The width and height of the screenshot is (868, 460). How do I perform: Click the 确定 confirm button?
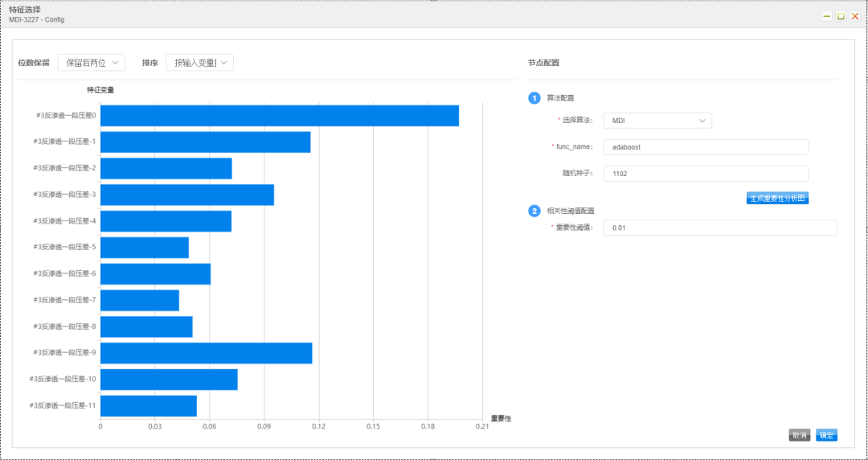(826, 436)
